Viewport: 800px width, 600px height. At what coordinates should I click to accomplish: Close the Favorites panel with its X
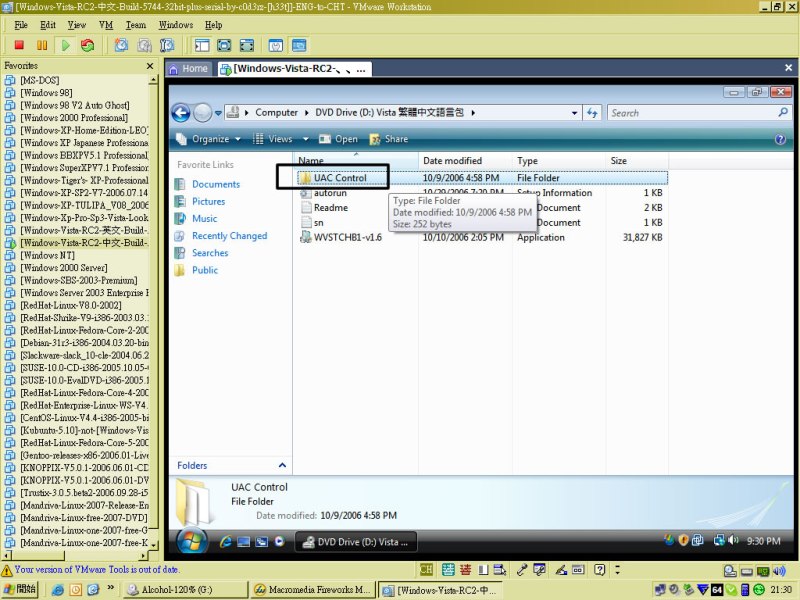pos(150,66)
